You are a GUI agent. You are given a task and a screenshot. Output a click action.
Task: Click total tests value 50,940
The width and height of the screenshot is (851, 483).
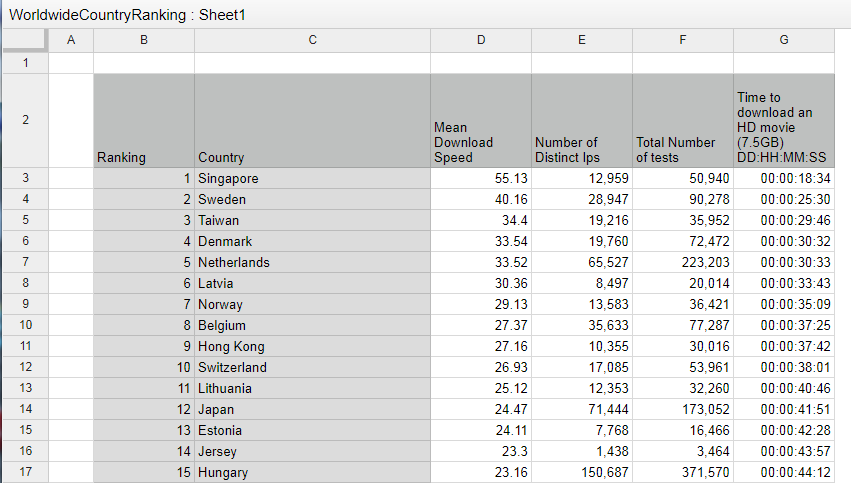tap(683, 178)
